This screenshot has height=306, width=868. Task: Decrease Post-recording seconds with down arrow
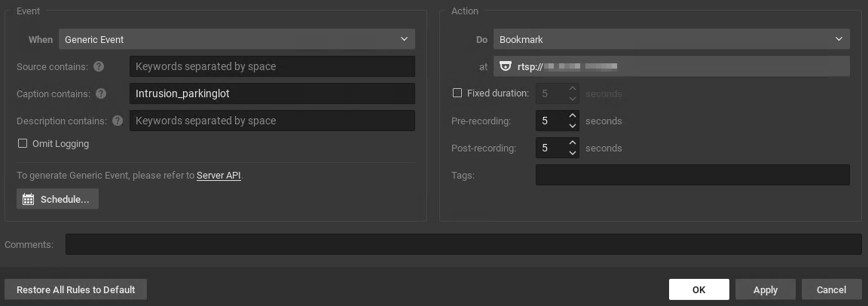(573, 153)
